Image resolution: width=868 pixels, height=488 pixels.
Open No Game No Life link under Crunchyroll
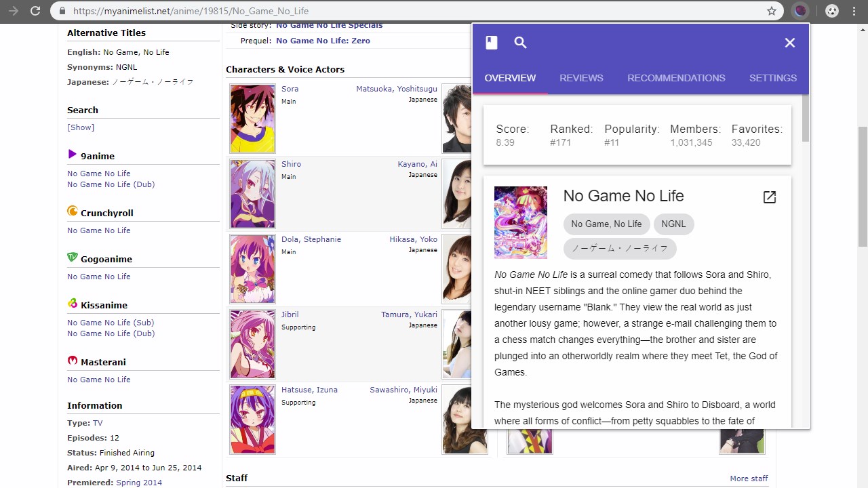click(99, 230)
